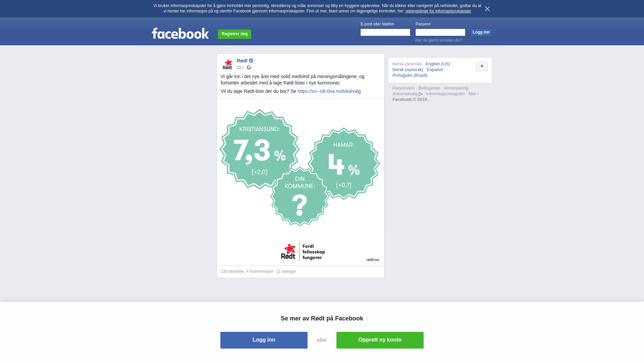Open retningslinjer for informasjonskapsler link
This screenshot has width=644, height=362.
[438, 11]
